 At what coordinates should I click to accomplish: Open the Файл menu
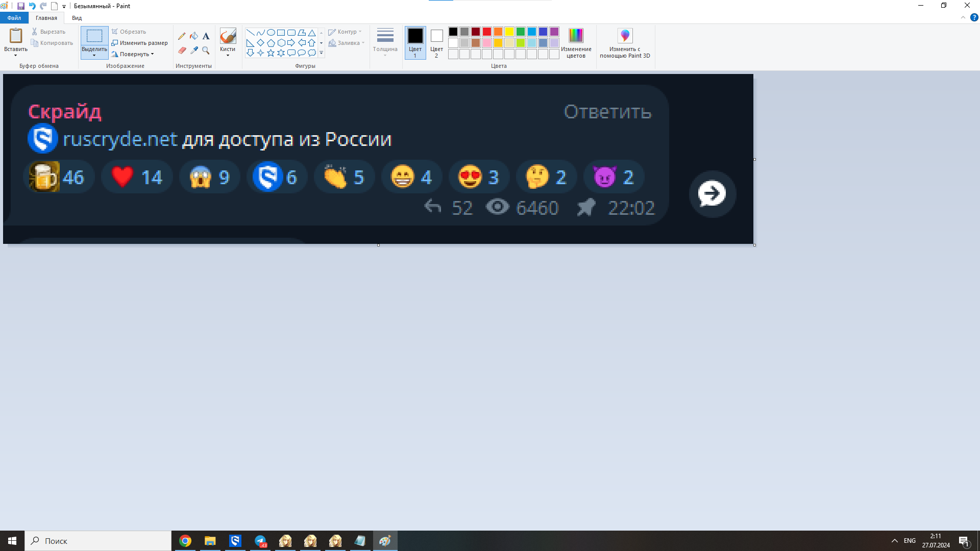[14, 17]
